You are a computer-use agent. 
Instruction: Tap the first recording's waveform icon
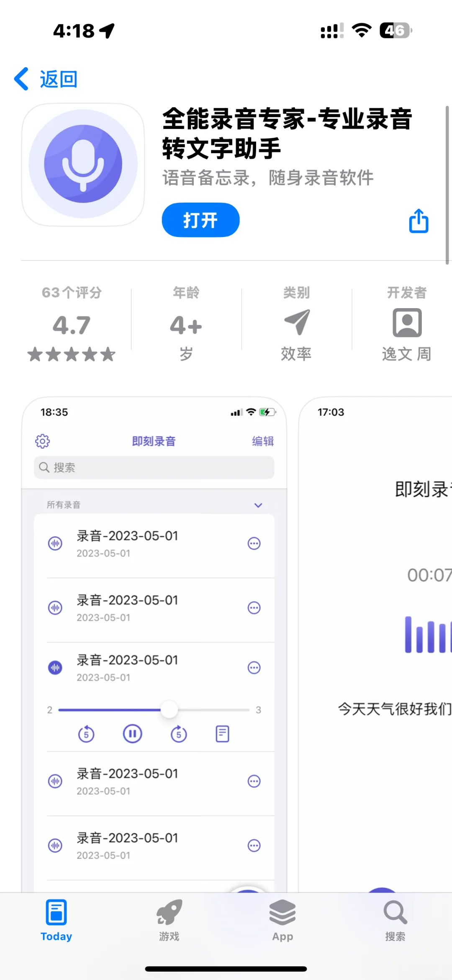click(x=55, y=543)
